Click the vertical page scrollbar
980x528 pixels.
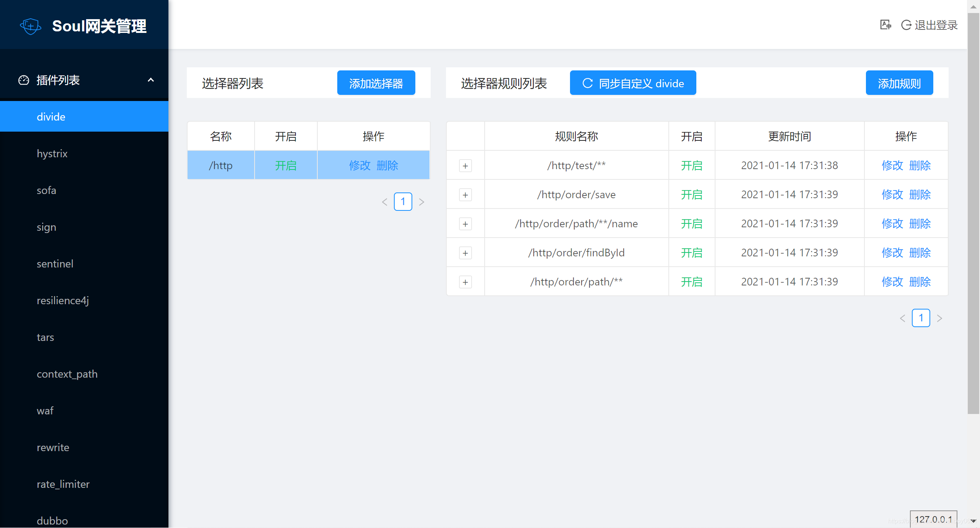(x=973, y=214)
